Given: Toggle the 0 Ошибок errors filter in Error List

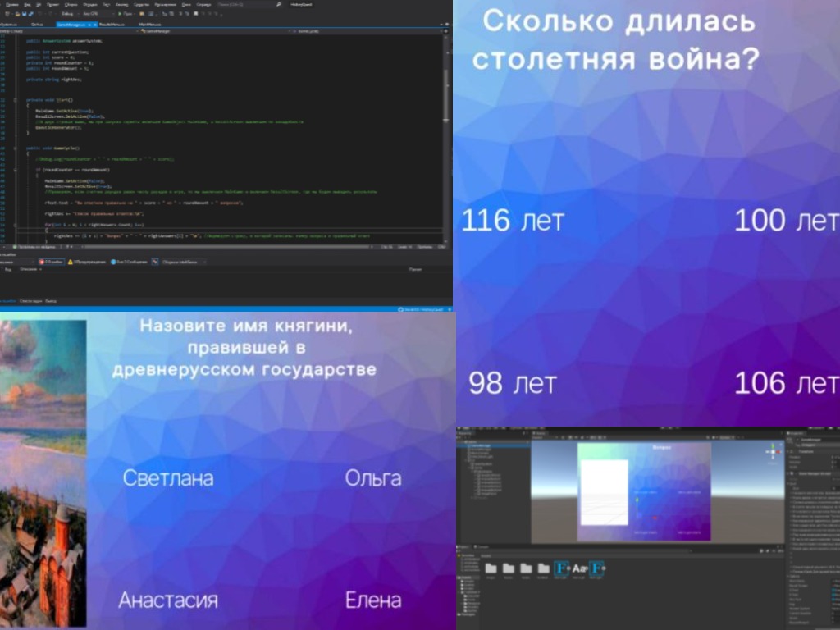Looking at the screenshot, I should 49,262.
